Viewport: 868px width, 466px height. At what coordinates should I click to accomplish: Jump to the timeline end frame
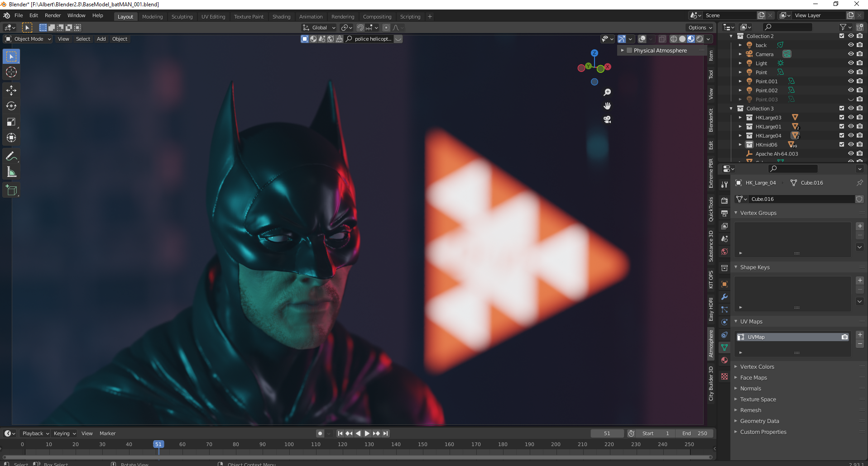(386, 433)
